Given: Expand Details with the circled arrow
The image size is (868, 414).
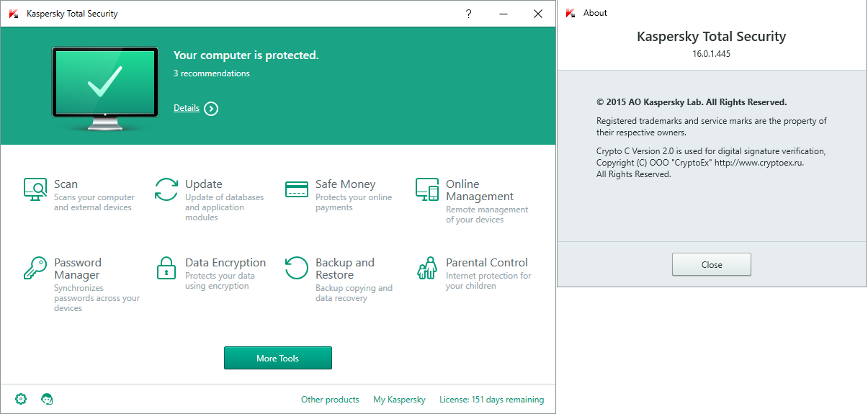Looking at the screenshot, I should [x=211, y=109].
